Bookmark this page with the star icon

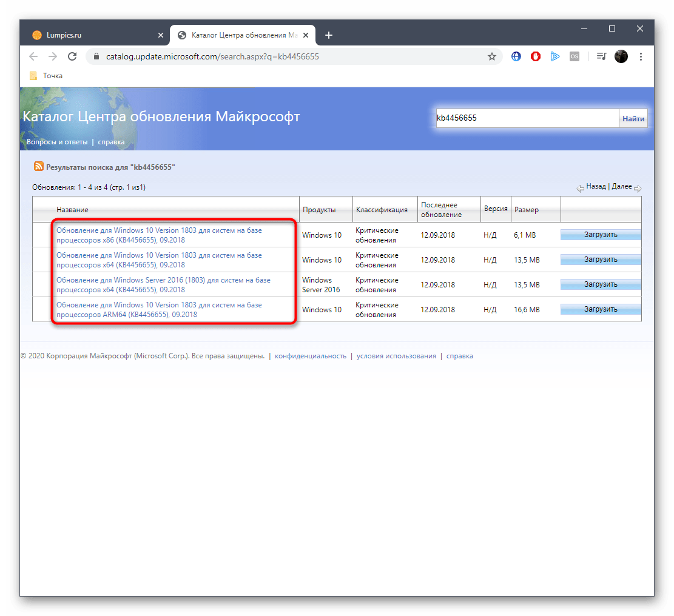coord(492,56)
